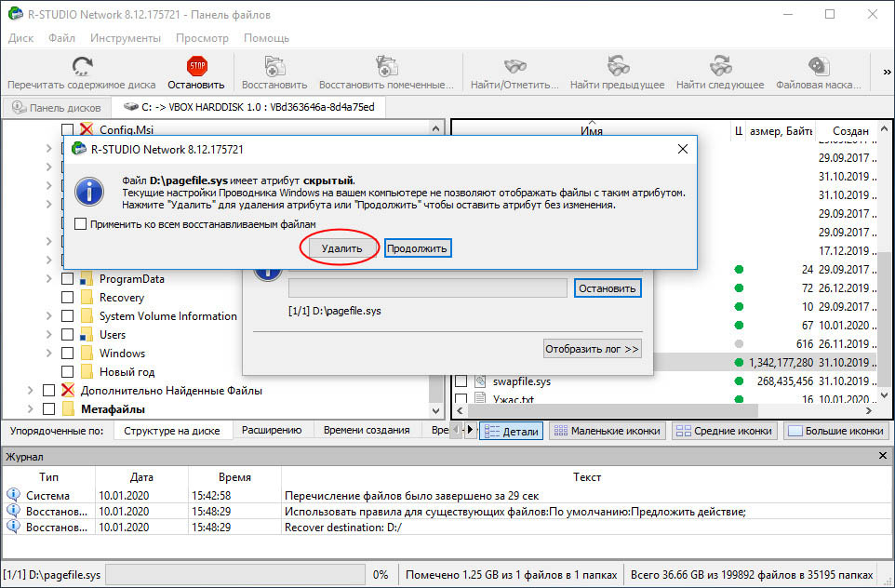The width and height of the screenshot is (895, 588).
Task: Open Найти/Отметить binoculars tool
Action: click(514, 66)
